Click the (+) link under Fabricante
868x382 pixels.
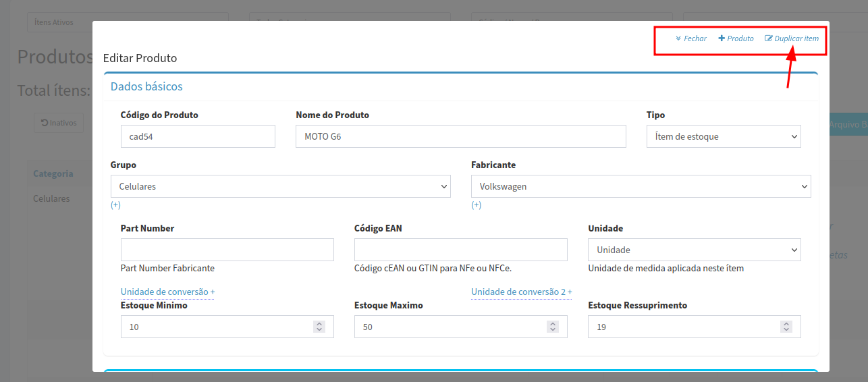(477, 205)
